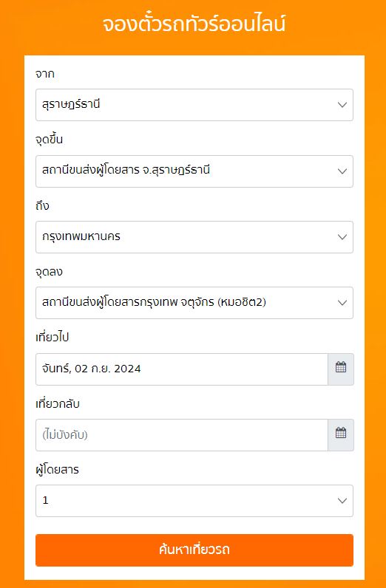Open the เที่ยวกลับ return date calendar icon
Image resolution: width=386 pixels, height=588 pixels.
[x=341, y=435]
